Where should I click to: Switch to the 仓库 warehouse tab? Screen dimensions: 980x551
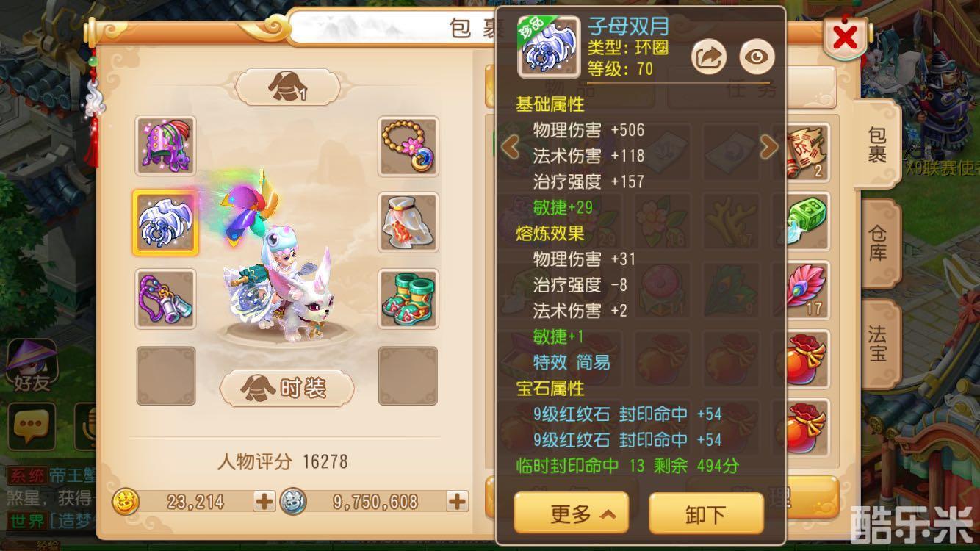point(877,244)
